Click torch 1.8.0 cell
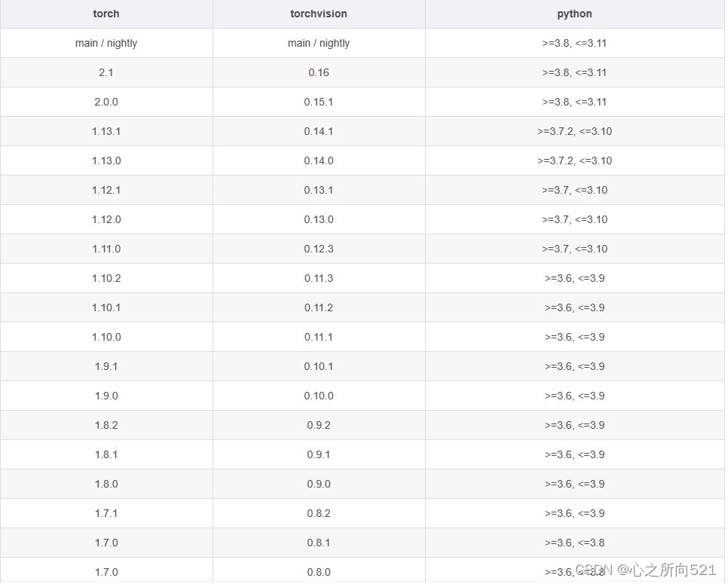This screenshot has height=584, width=728. [106, 484]
